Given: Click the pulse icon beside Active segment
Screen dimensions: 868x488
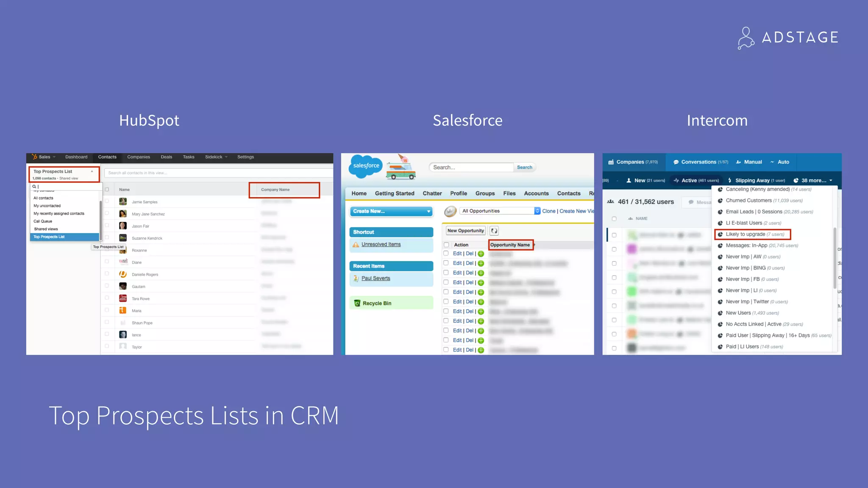Looking at the screenshot, I should (x=676, y=180).
